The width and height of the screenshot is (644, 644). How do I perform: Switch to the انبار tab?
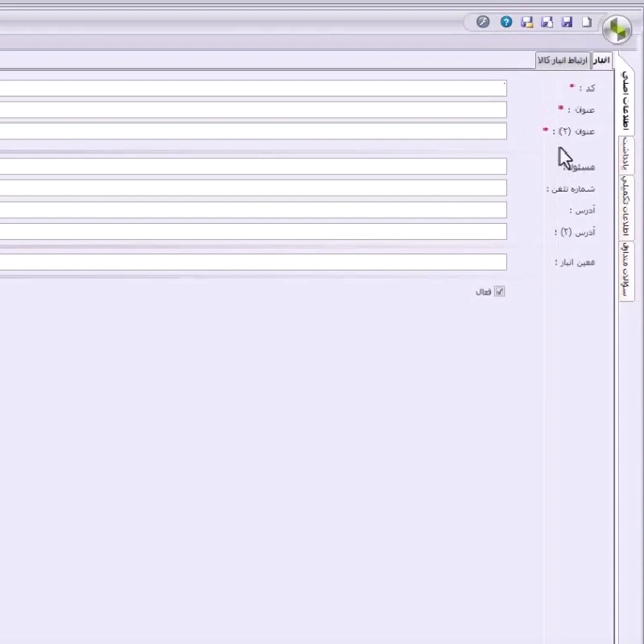[601, 60]
